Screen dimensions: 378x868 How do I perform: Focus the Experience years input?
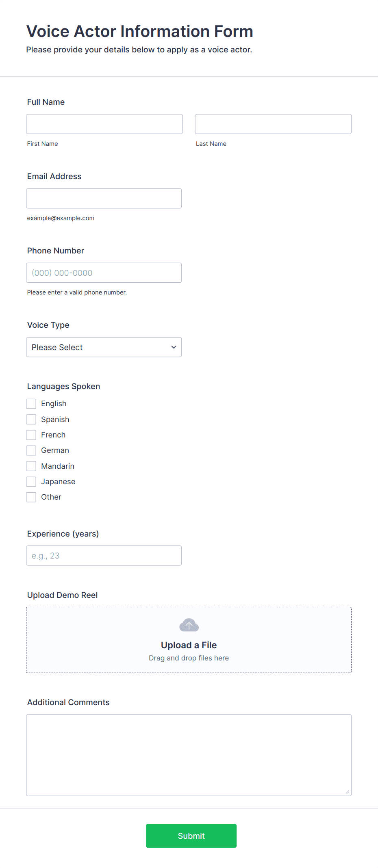click(104, 556)
